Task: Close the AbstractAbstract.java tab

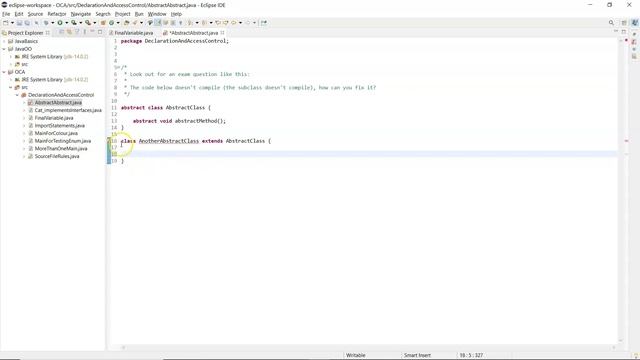Action: tap(222, 33)
